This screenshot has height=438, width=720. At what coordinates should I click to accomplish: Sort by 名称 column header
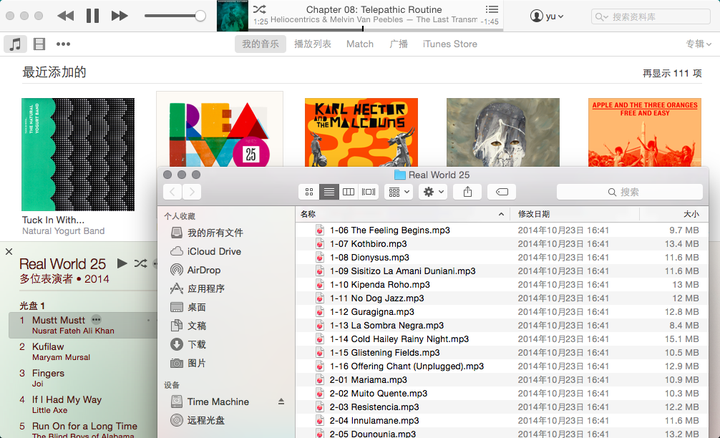click(x=403, y=214)
